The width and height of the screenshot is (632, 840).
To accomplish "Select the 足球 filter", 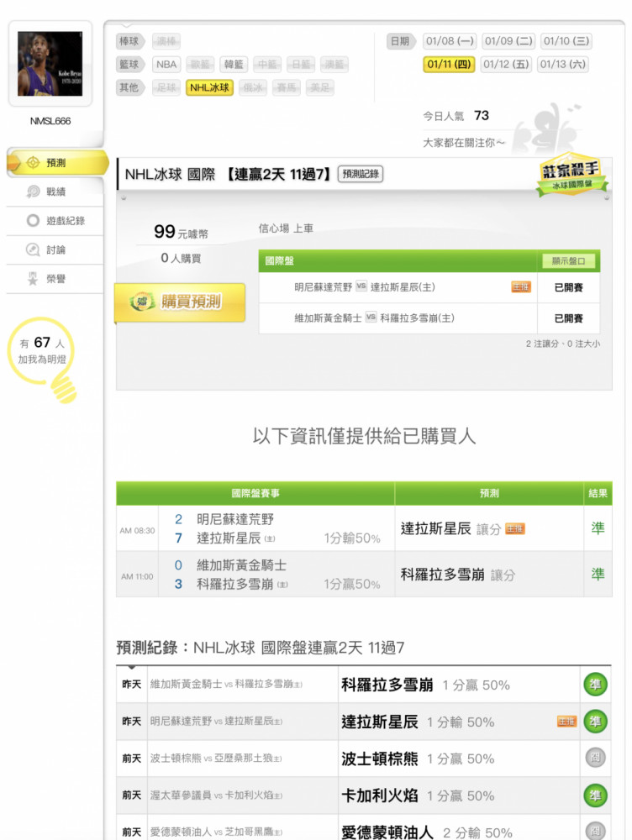I will [166, 87].
